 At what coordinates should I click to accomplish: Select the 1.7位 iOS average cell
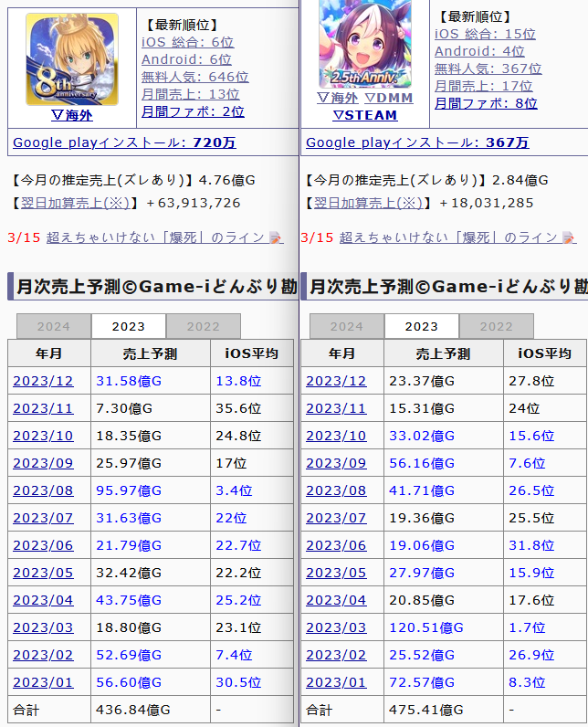point(545,627)
